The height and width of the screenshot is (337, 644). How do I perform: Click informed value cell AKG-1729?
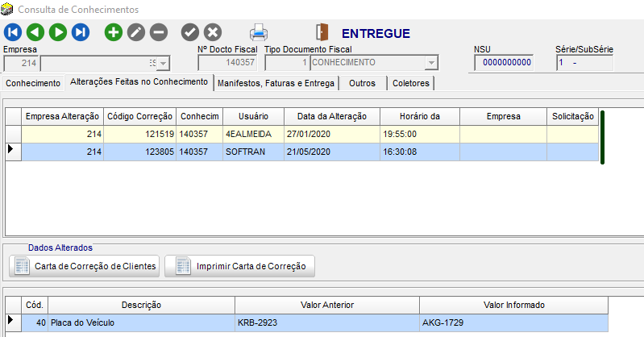[513, 322]
